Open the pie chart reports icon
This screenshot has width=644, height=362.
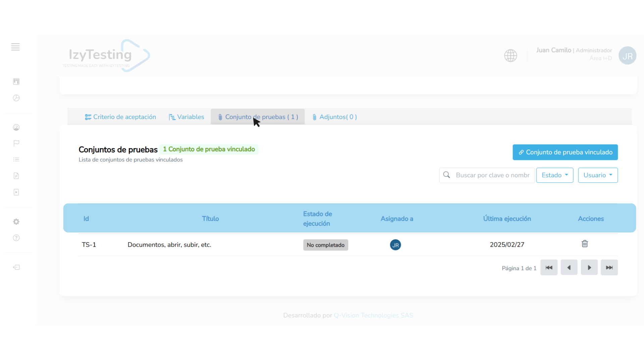click(x=16, y=98)
